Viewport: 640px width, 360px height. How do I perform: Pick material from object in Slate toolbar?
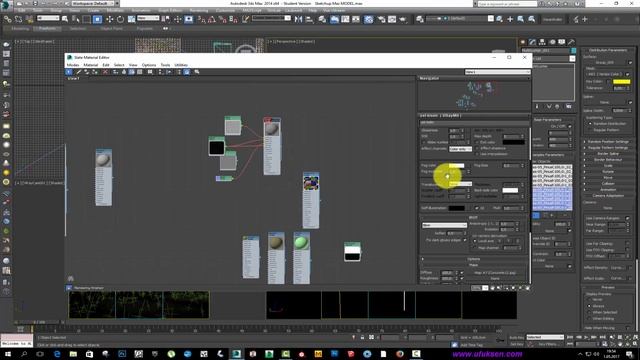(x=78, y=72)
